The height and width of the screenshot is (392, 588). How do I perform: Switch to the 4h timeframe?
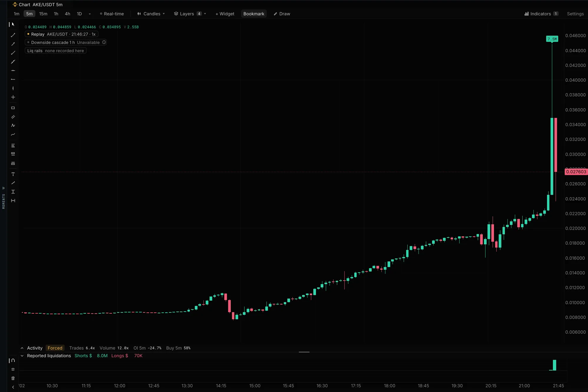pyautogui.click(x=67, y=14)
